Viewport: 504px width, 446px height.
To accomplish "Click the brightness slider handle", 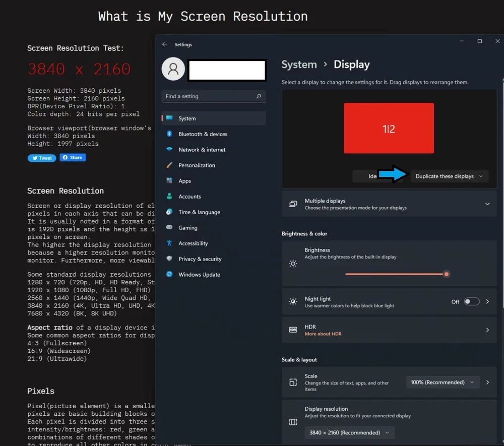I will click(447, 274).
